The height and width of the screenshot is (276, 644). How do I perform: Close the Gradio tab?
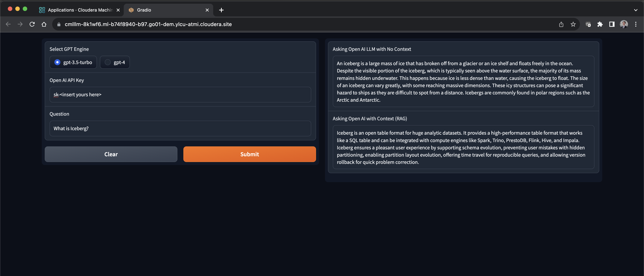tap(207, 10)
